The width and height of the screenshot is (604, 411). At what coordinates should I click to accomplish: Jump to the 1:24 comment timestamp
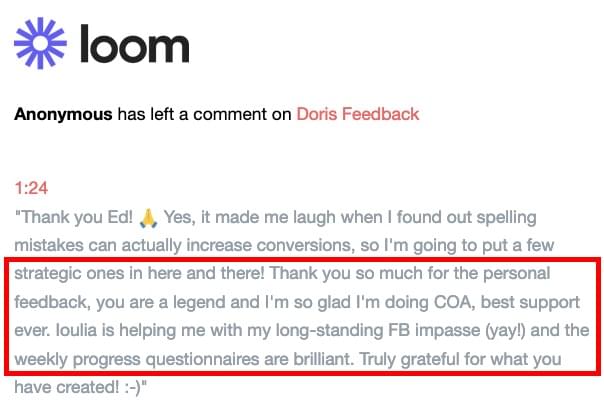point(32,188)
